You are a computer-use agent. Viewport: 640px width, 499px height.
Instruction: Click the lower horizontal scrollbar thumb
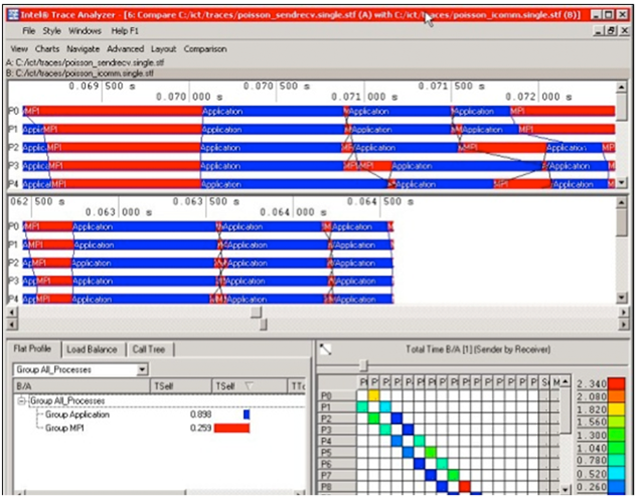(263, 324)
